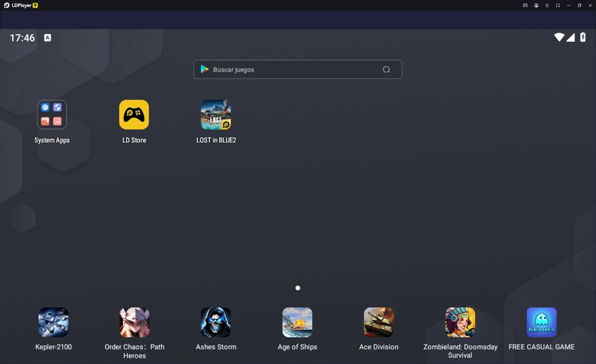The width and height of the screenshot is (596, 364).
Task: Open the System Apps folder
Action: 52,115
